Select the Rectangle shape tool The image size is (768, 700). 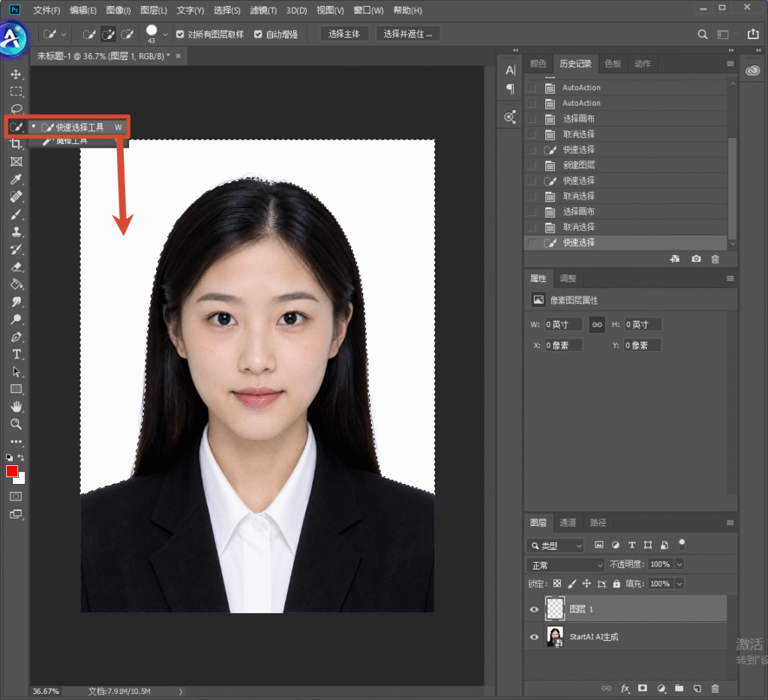point(16,389)
